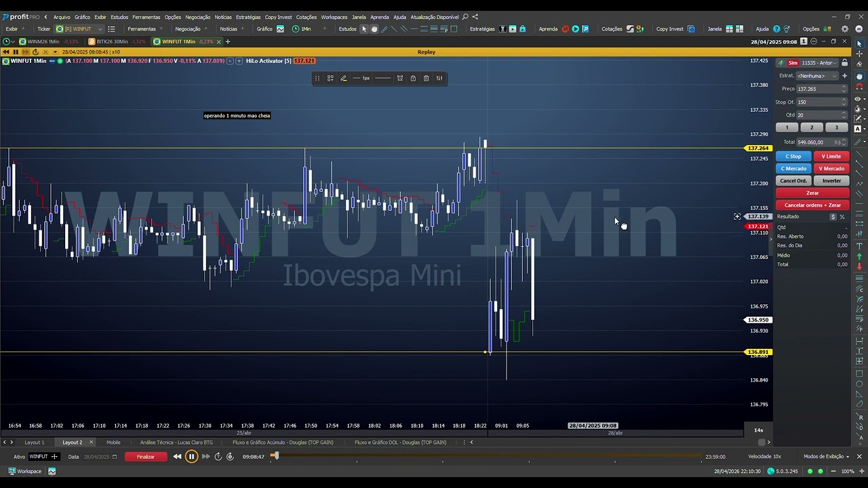Screen dimensions: 868x488
Task: Open the zoom 100% dropdown in status bar
Action: [x=848, y=471]
